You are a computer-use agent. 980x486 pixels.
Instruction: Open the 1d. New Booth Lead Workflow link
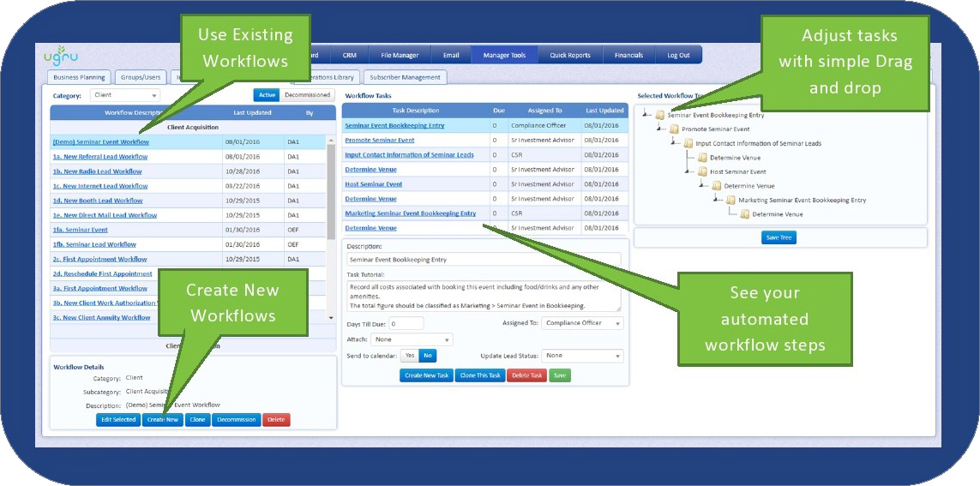click(98, 201)
